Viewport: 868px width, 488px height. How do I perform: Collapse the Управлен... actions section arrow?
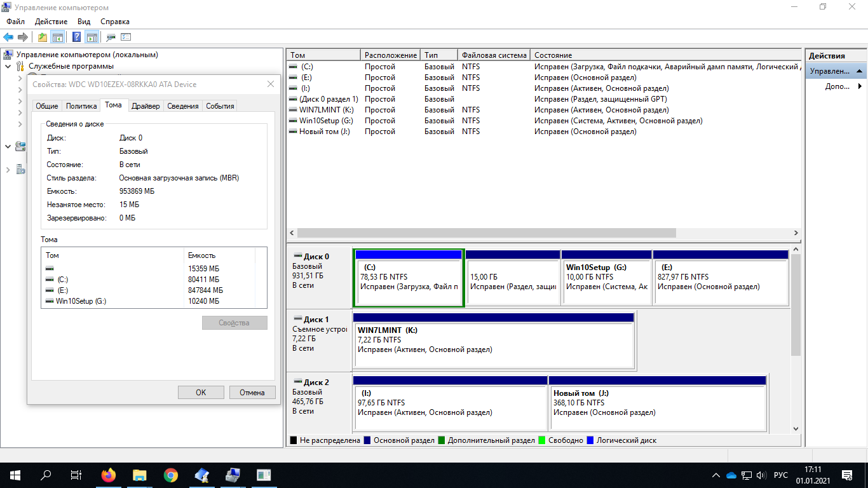pos(859,72)
